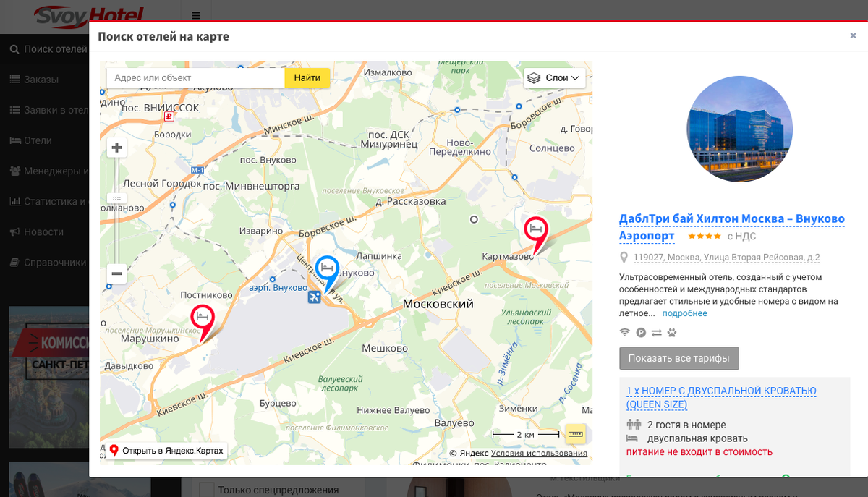Viewport: 868px width, 497px height.
Task: Open the ДаблТри бай Хилтон hotel link
Action: point(732,227)
